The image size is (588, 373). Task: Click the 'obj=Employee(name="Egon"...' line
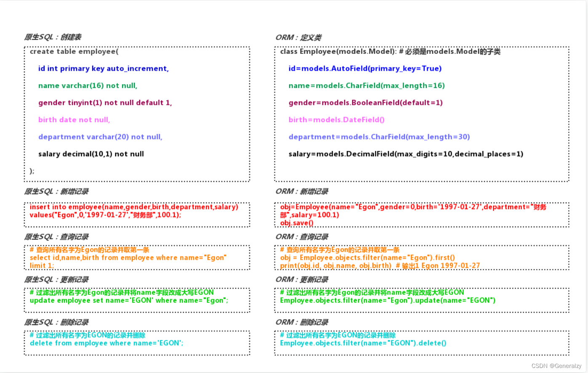tap(413, 207)
